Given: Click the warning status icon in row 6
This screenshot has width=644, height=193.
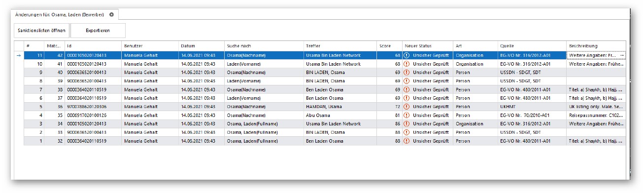Looking at the screenshot, I should 407,98.
